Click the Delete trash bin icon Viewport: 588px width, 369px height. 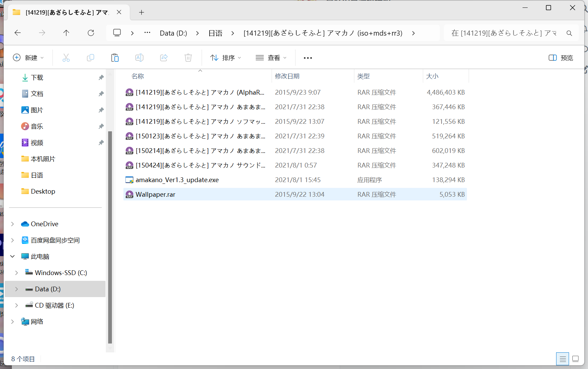[188, 58]
